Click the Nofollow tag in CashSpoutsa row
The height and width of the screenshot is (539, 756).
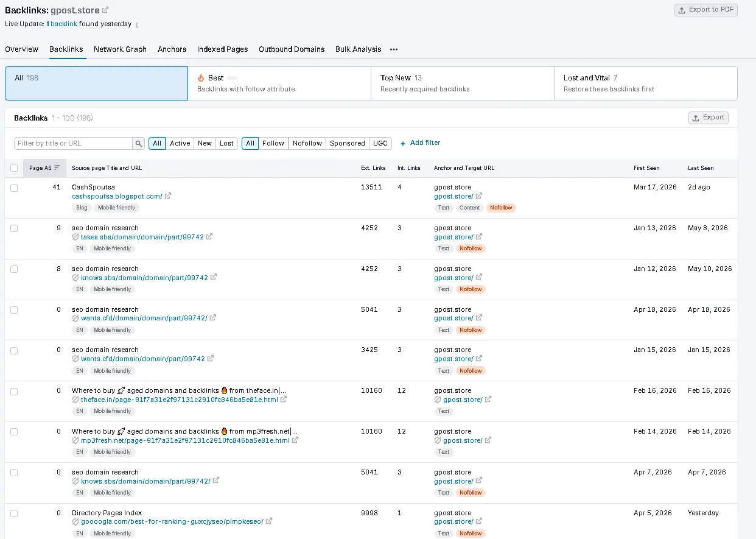tap(501, 208)
